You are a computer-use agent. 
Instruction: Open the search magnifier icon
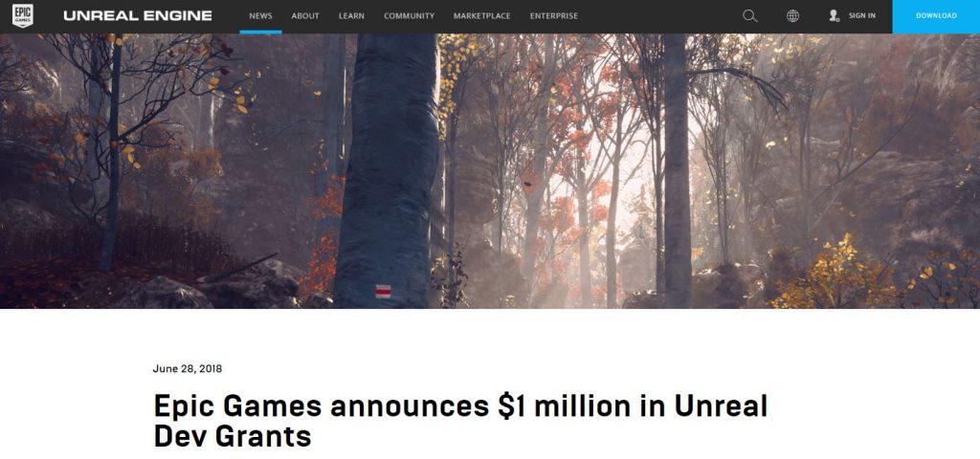point(750,16)
